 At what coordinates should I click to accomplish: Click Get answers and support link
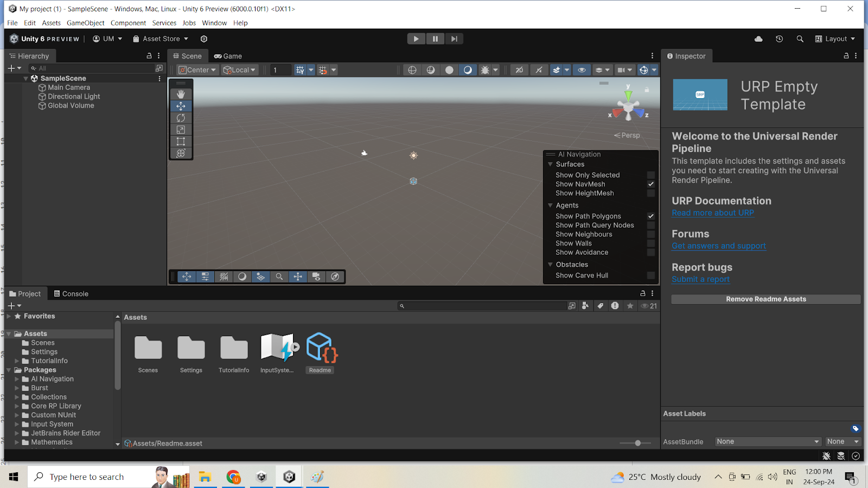719,246
